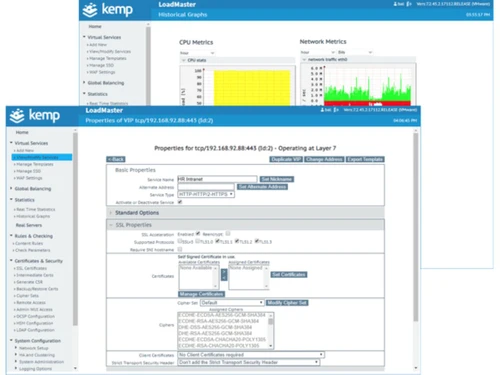Open WAF Settings in the front sidebar
Viewport: 500px width, 375px height.
[x=28, y=178]
